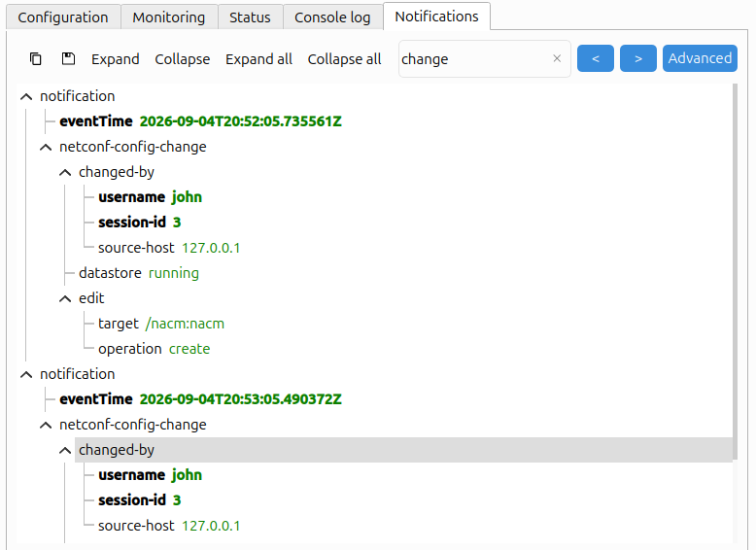Go to next search match with > button
The width and height of the screenshot is (756, 550).
point(637,58)
